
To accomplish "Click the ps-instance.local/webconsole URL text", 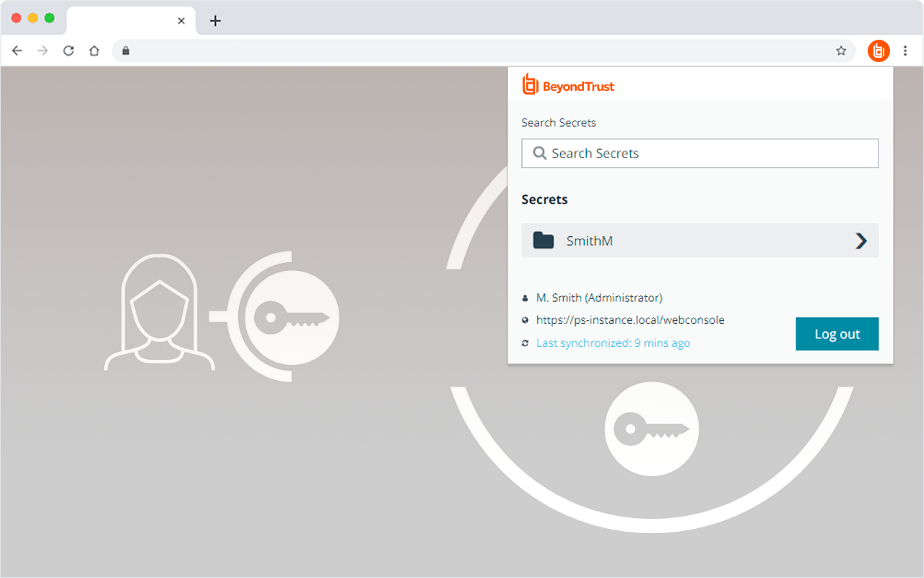I will (630, 320).
